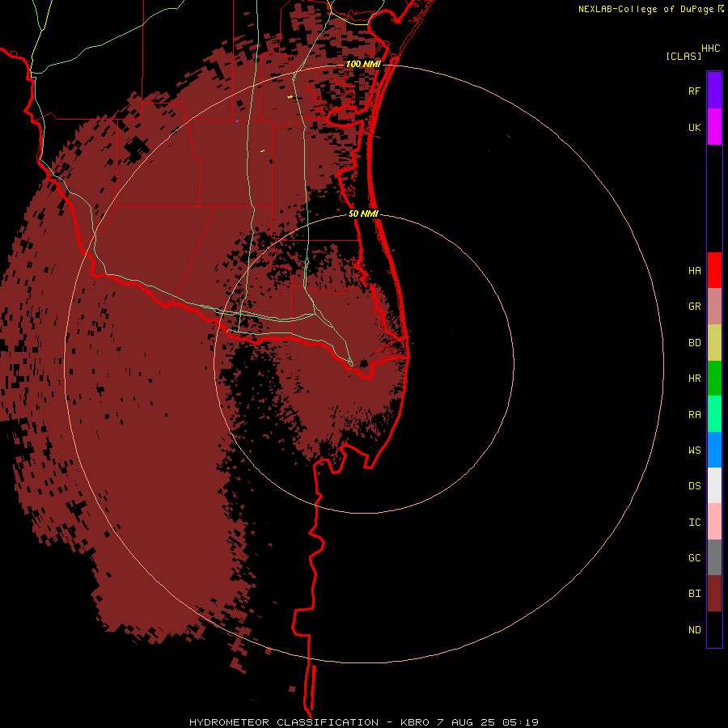Click the BD yellow legend swatch
The height and width of the screenshot is (728, 728).
[714, 343]
